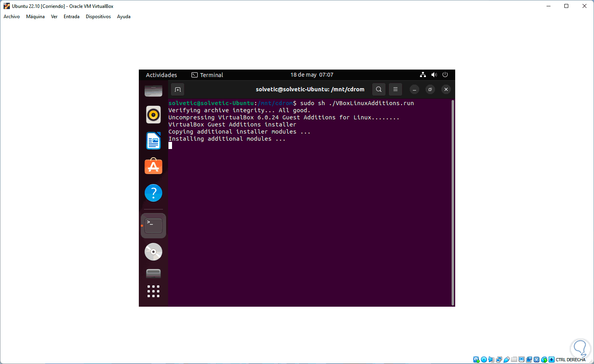Screen dimensions: 594x364
Task: Close the VirtualBox window
Action: (x=585, y=6)
